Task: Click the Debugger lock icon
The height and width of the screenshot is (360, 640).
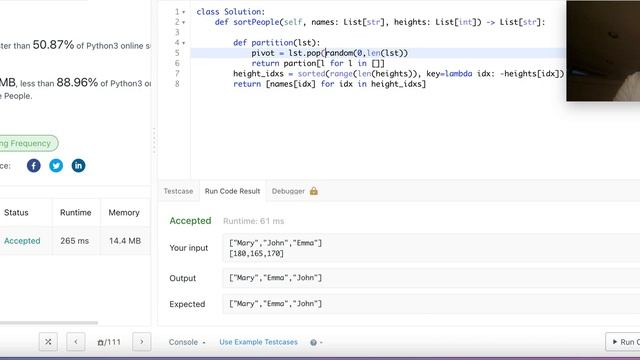Action: [313, 191]
